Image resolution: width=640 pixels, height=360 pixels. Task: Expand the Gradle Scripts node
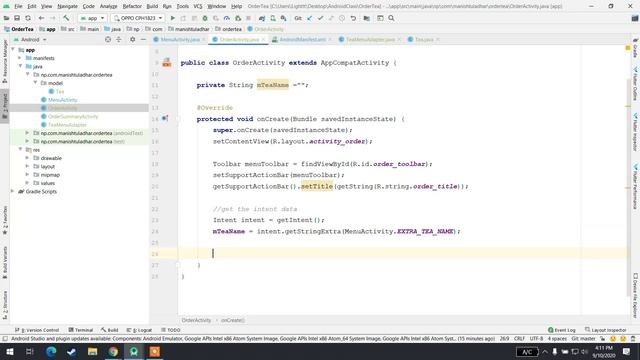click(x=13, y=191)
